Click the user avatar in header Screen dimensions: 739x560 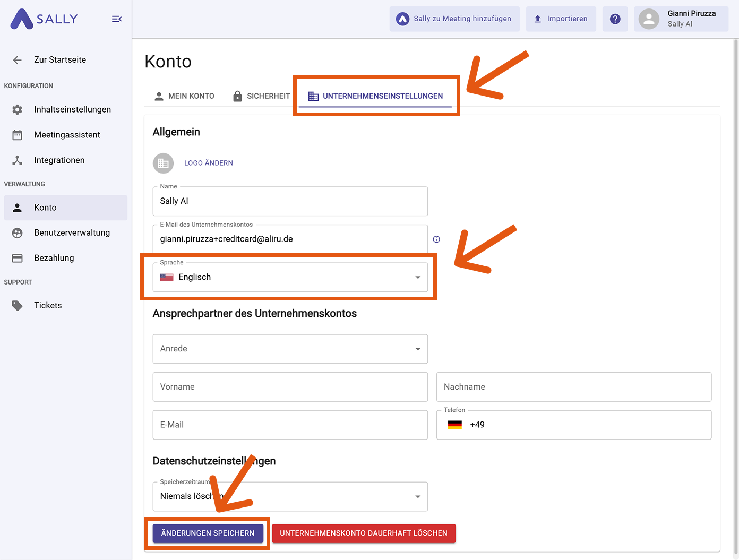point(649,19)
